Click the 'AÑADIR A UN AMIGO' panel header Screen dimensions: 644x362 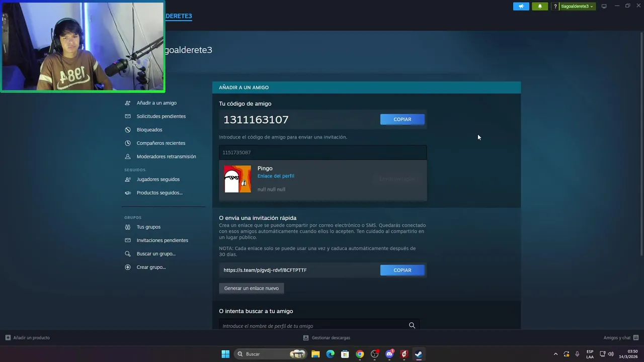click(366, 87)
